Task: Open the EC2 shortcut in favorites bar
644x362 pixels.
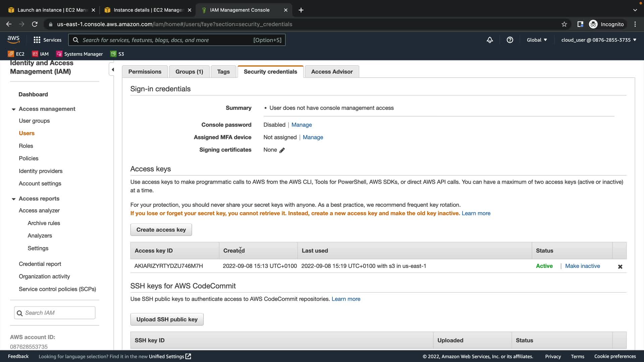Action: coord(16,54)
